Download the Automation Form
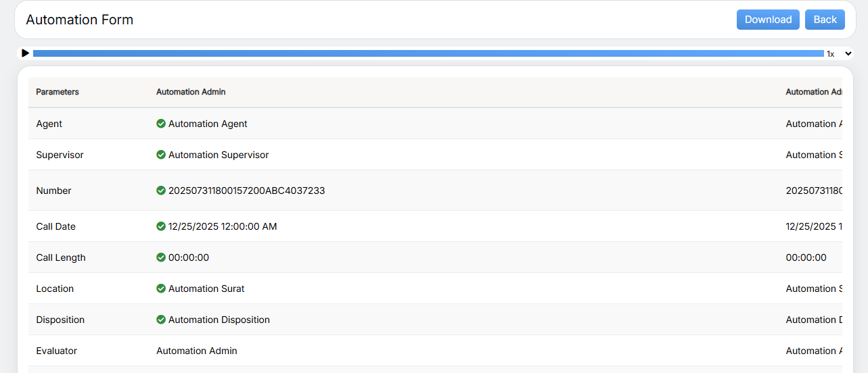Viewport: 868px width, 373px height. point(768,20)
